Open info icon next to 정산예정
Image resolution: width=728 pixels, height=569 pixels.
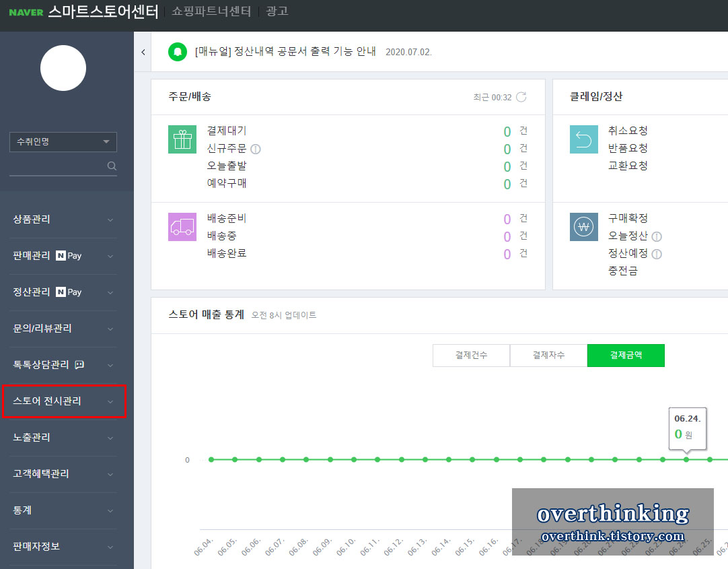coord(657,254)
